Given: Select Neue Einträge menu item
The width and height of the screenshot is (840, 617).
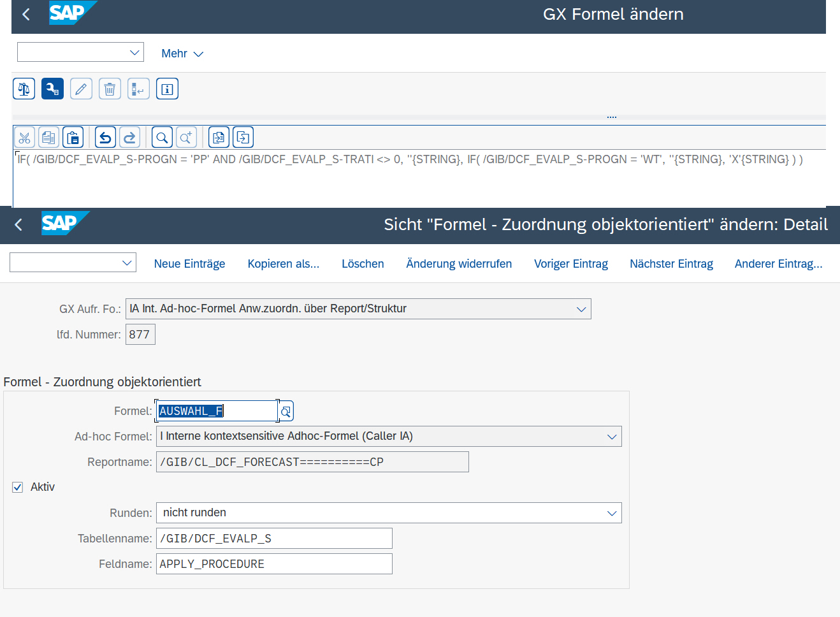Looking at the screenshot, I should tap(189, 264).
